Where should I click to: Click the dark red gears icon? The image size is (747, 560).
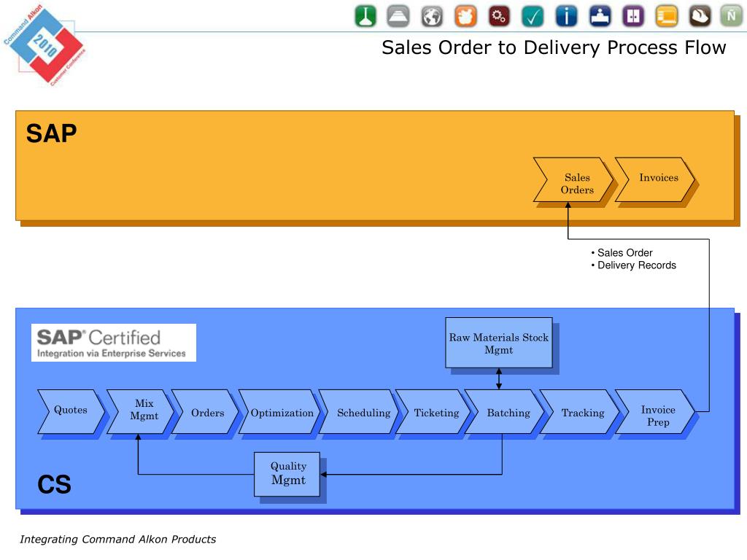499,16
